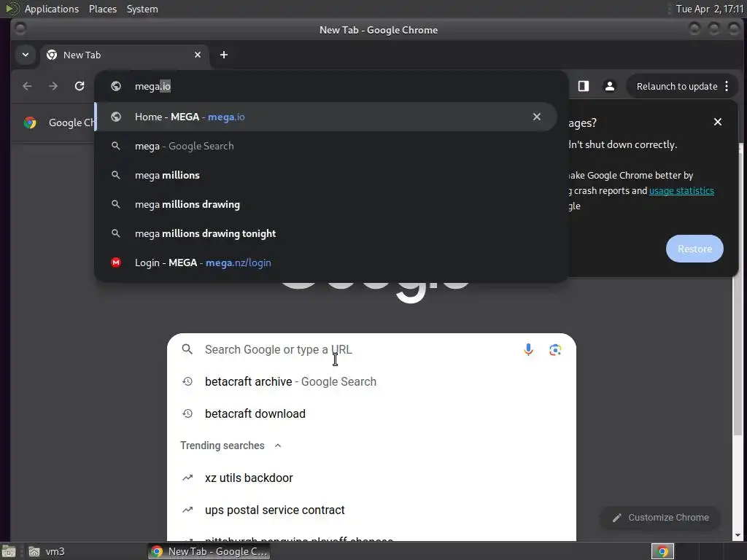
Task: Click globe icon in address bar
Action: point(116,86)
